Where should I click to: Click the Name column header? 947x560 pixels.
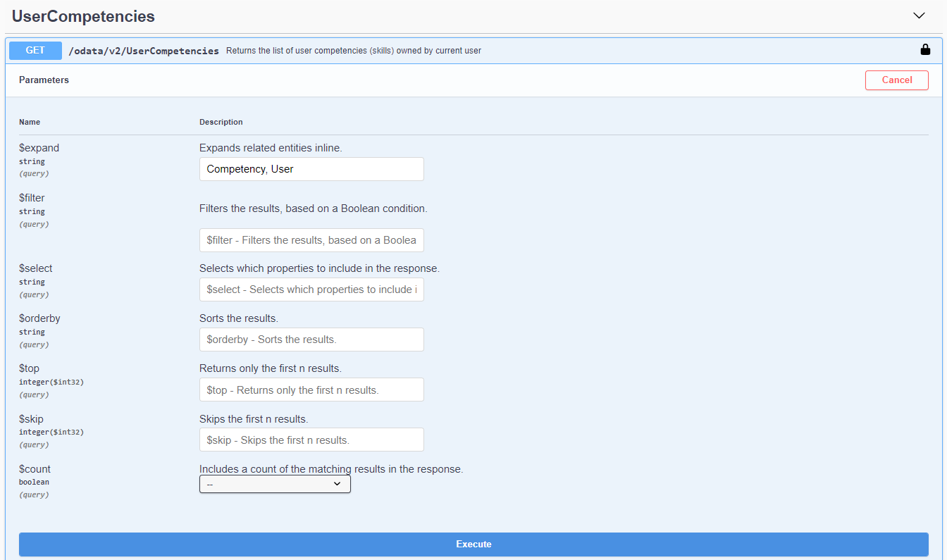(30, 122)
